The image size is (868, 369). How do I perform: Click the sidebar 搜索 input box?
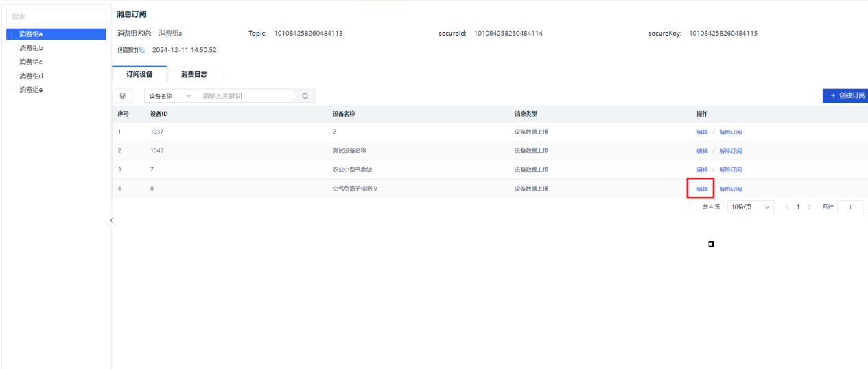coord(56,16)
